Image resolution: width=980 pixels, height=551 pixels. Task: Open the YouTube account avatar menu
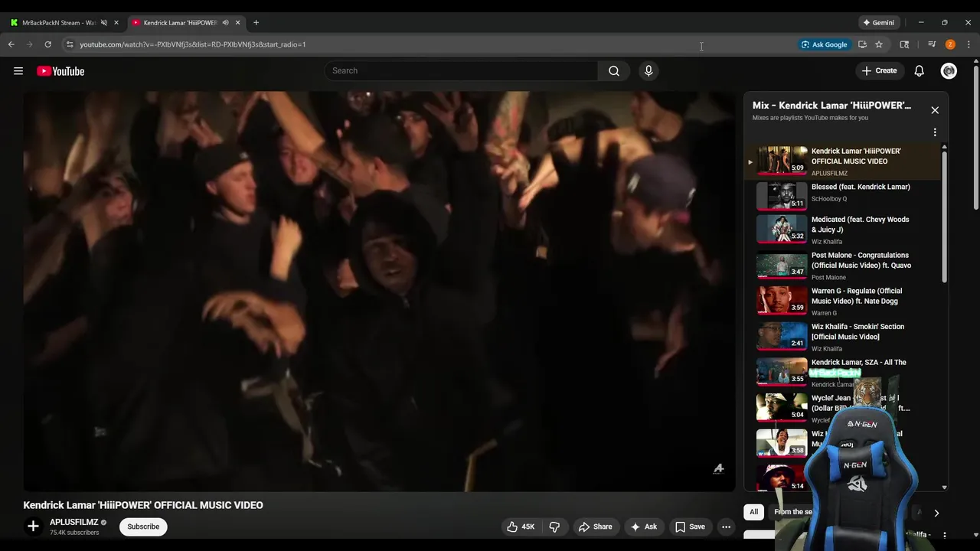point(949,71)
